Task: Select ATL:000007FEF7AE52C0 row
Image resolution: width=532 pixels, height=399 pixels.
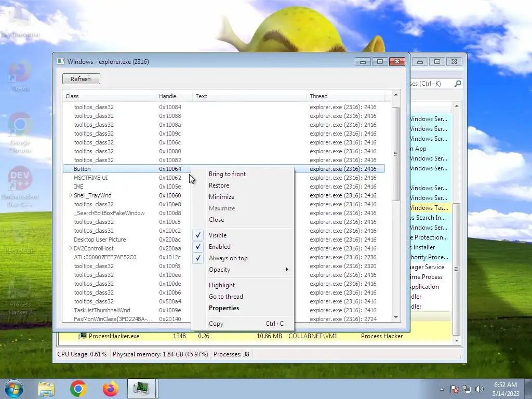Action: [x=224, y=257]
